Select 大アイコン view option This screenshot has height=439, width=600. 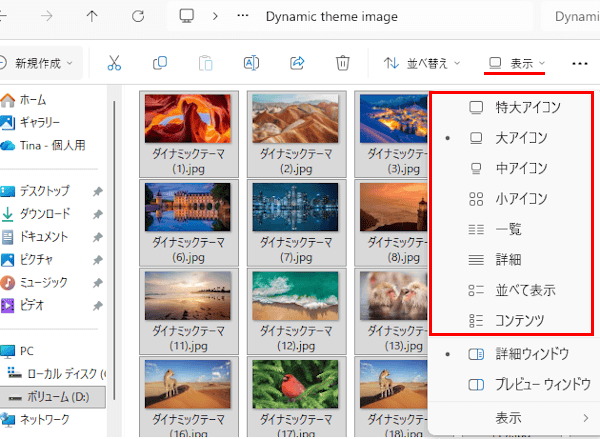[x=511, y=138]
